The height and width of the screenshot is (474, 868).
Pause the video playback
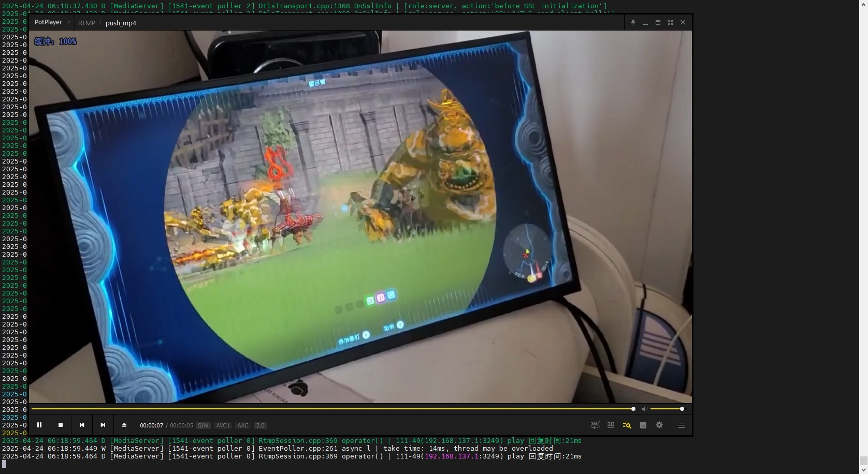click(x=39, y=425)
